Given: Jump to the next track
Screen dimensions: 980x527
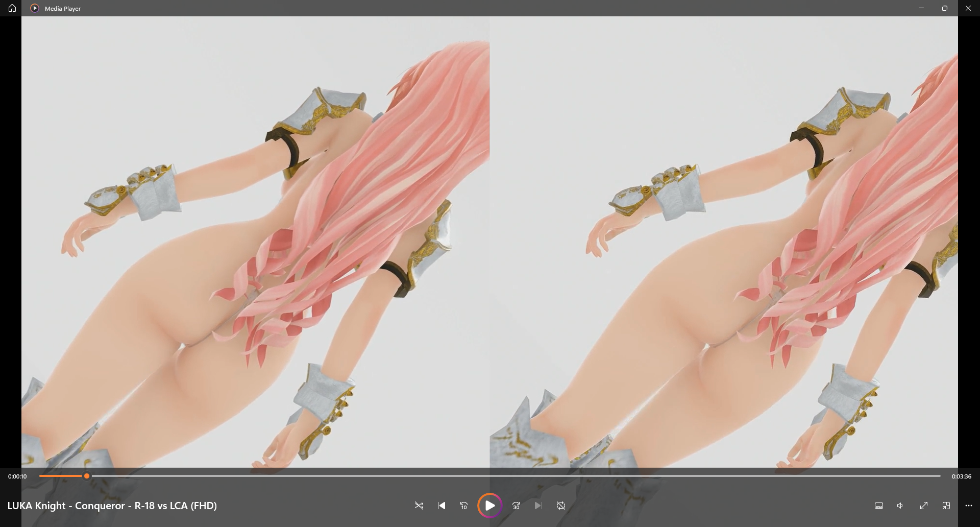Looking at the screenshot, I should [x=538, y=506].
